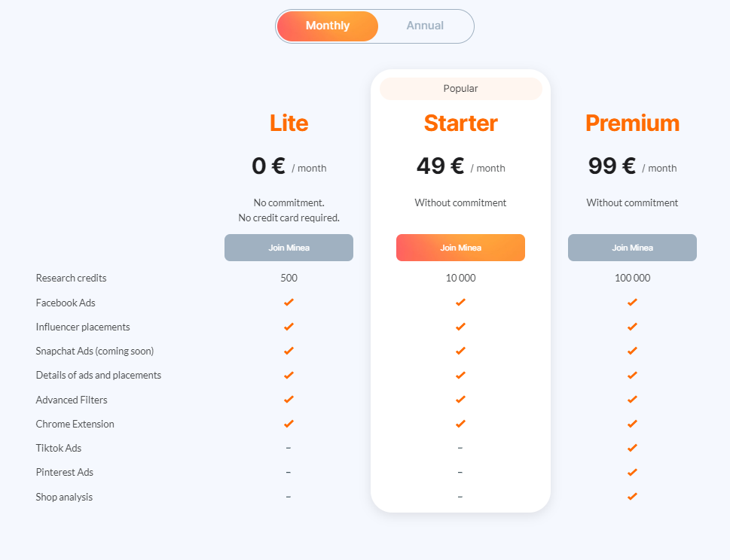The image size is (730, 560).
Task: Select the Premium plan heading
Action: (x=632, y=123)
